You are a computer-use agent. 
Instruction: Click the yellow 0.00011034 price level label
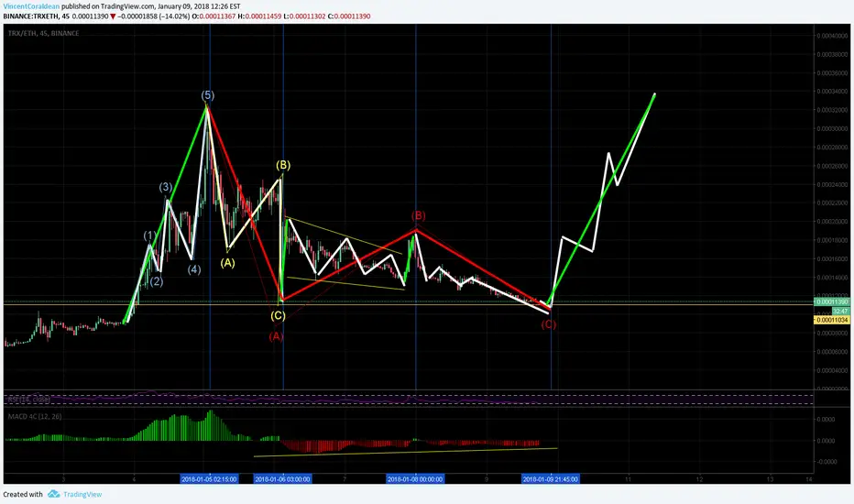(x=832, y=320)
